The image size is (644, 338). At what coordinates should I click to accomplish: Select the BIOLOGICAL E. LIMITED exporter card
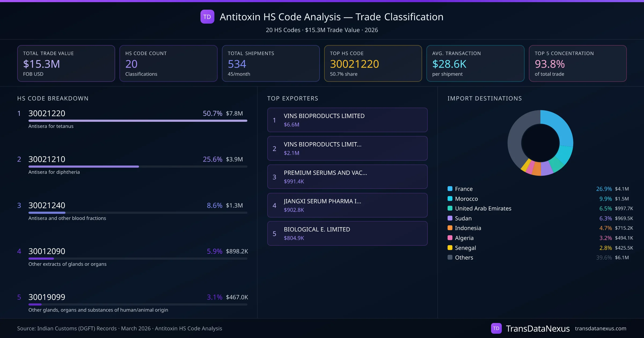pyautogui.click(x=347, y=233)
